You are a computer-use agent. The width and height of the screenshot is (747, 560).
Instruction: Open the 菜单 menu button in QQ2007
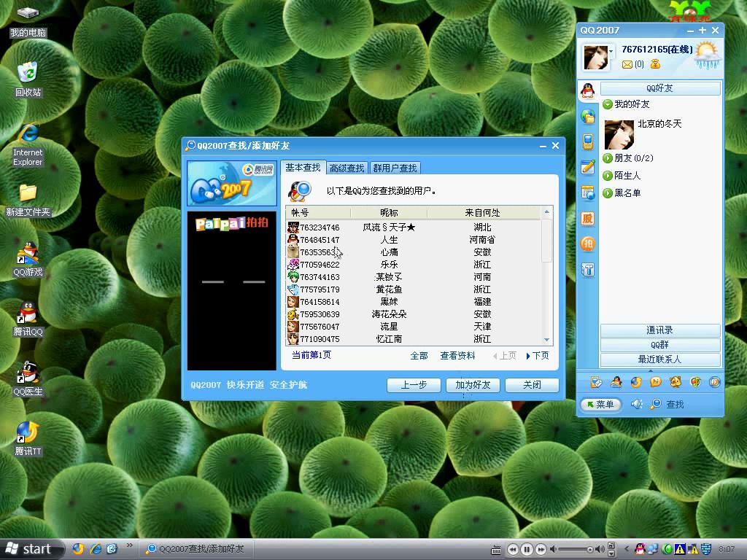[x=600, y=404]
